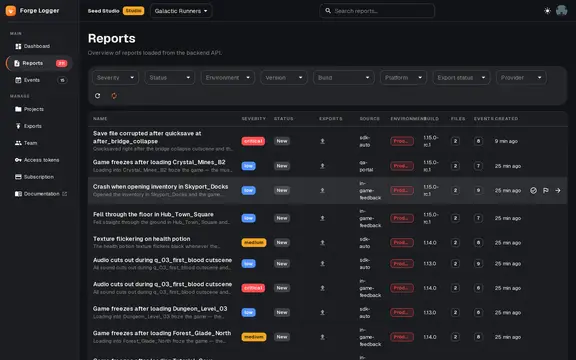The width and height of the screenshot is (576, 360).
Task: Click '9 min ago' created cell
Action: point(506,141)
